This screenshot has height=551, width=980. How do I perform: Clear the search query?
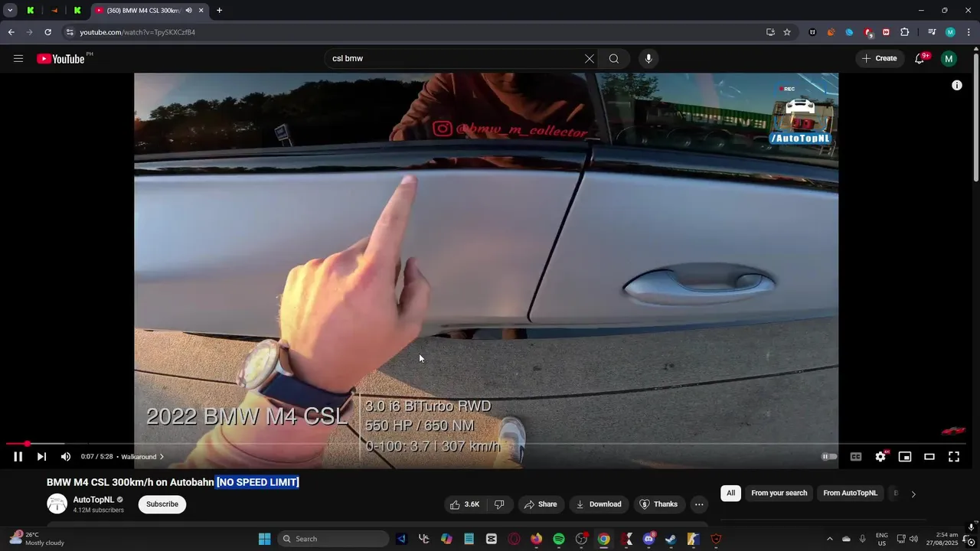(590, 59)
